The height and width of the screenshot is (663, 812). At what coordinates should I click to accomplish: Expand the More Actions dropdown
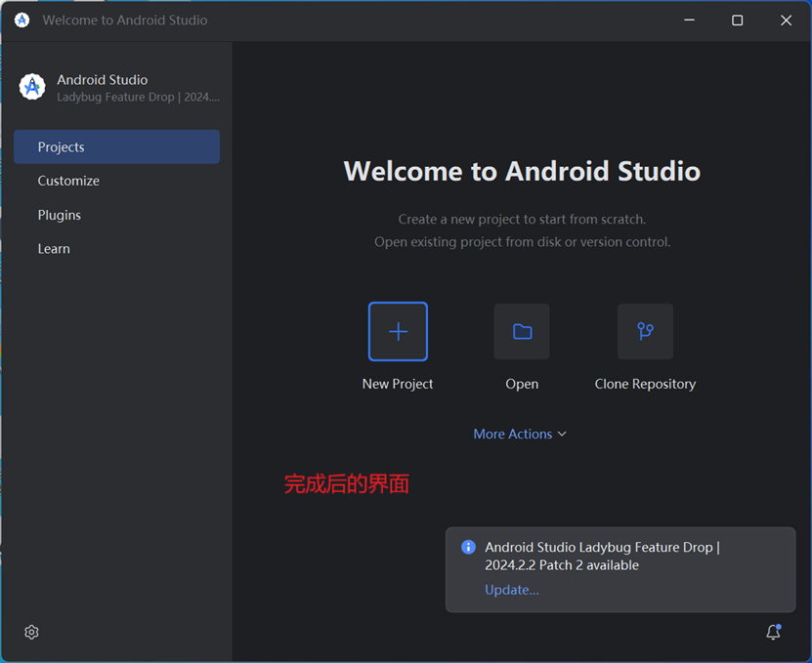click(x=520, y=434)
